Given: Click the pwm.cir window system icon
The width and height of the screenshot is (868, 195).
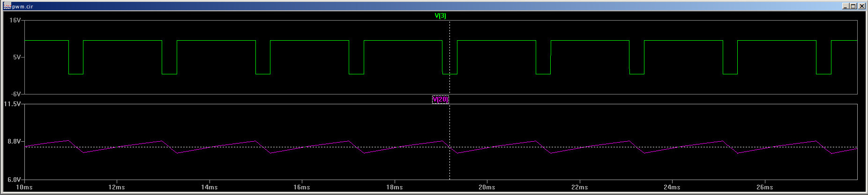Looking at the screenshot, I should [x=7, y=7].
